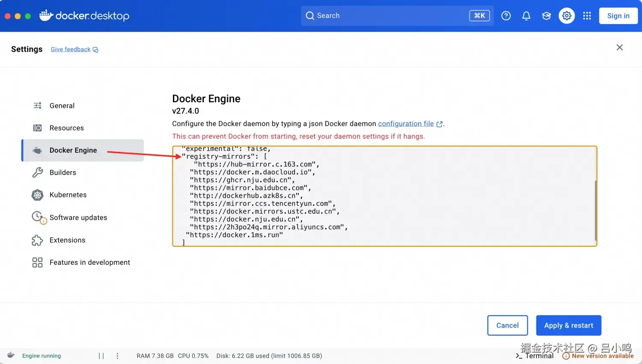The width and height of the screenshot is (642, 364).
Task: Open the engine three-dot options menu
Action: click(117, 356)
